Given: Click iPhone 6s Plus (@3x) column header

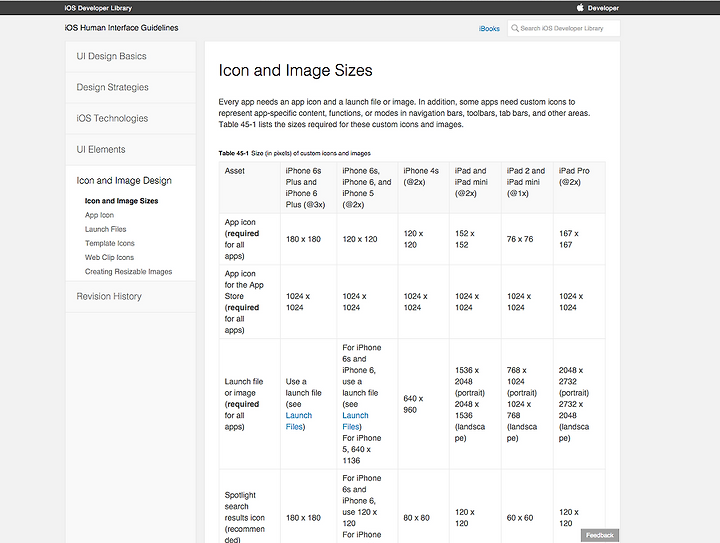Looking at the screenshot, I should 309,187.
